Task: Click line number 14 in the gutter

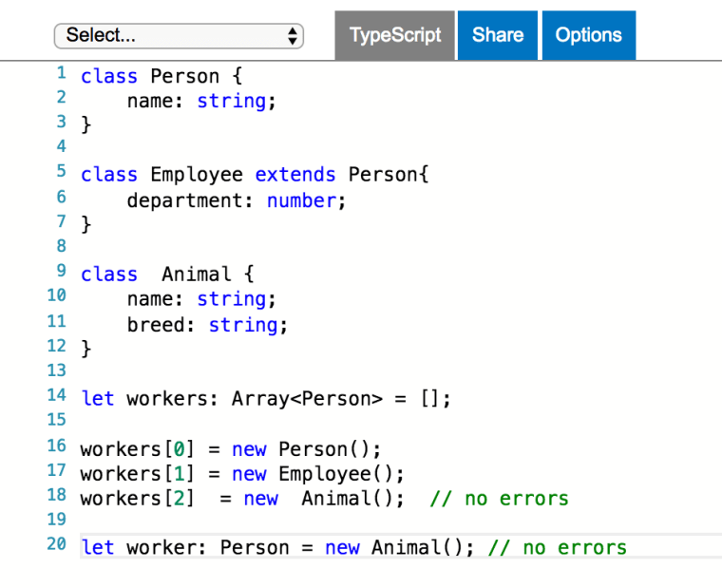Action: pyautogui.click(x=56, y=395)
